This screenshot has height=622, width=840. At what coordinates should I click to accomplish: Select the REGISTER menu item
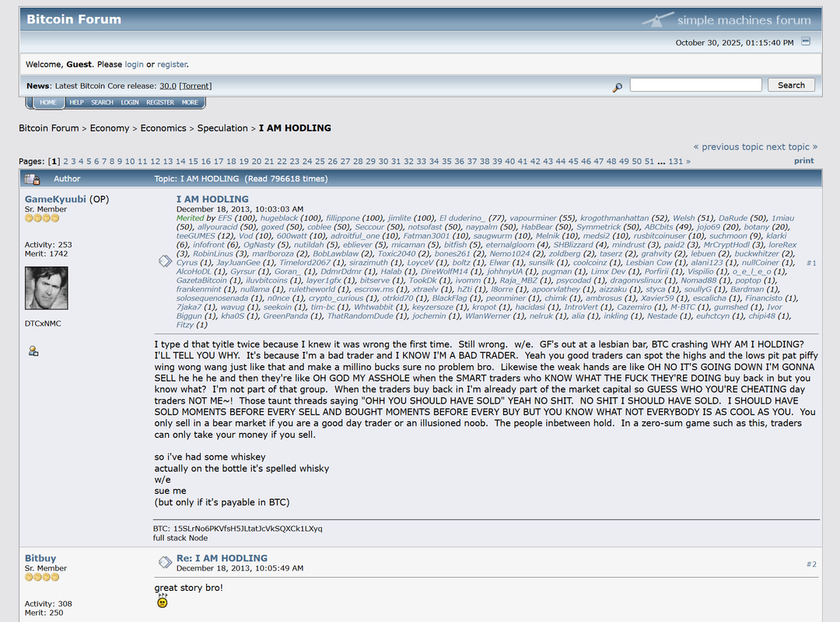[x=160, y=103]
